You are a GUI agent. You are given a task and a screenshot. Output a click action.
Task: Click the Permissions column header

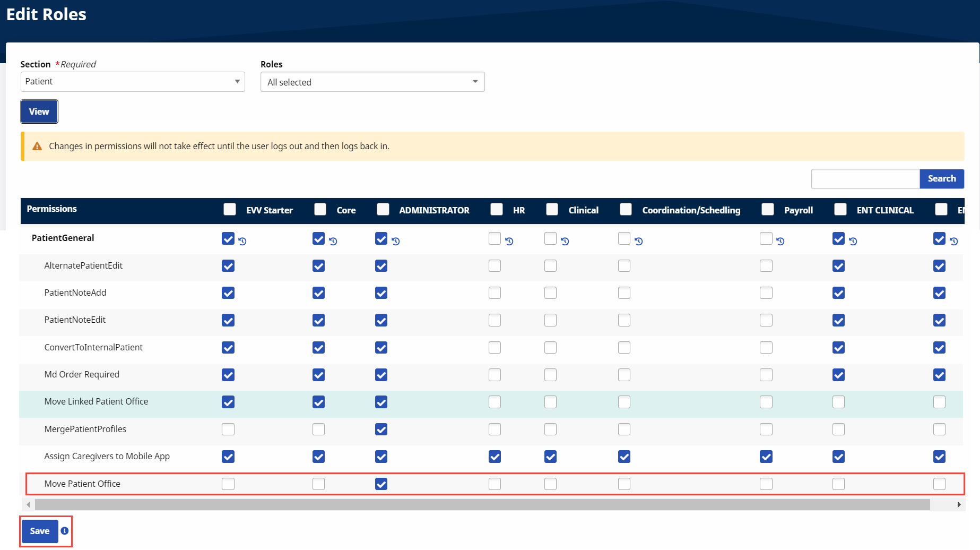tap(52, 209)
